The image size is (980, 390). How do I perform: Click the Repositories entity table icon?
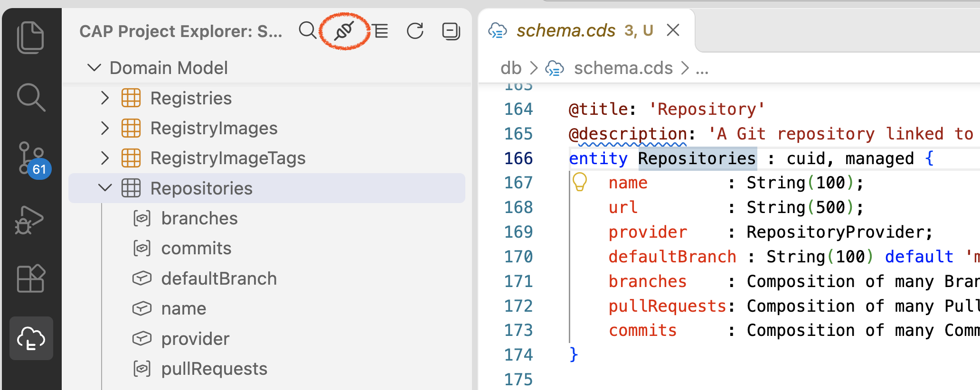[x=131, y=188]
